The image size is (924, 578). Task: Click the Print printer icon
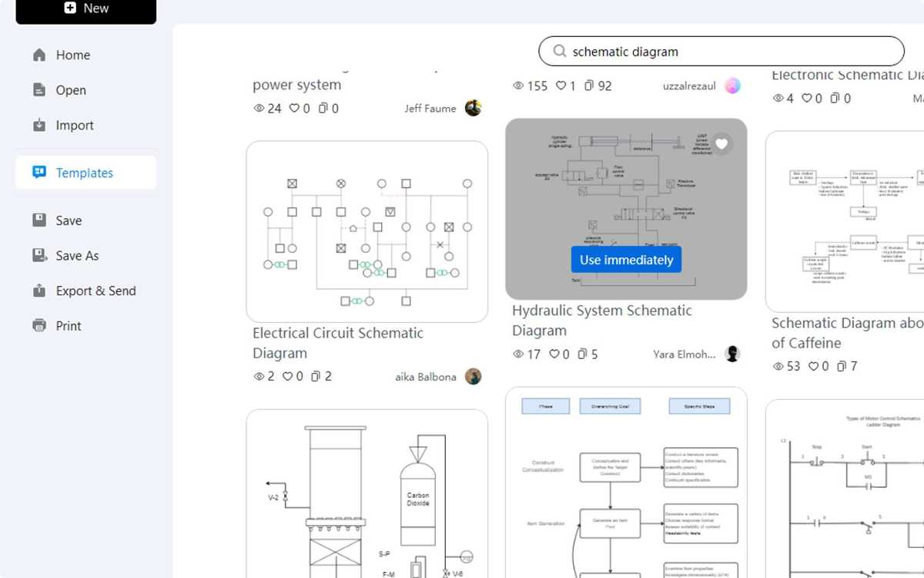click(39, 325)
